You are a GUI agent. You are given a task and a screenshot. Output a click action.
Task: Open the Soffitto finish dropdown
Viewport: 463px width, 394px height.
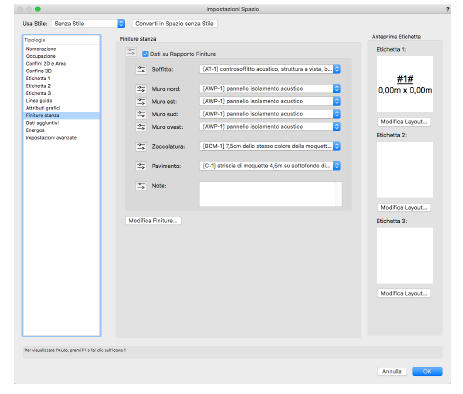click(x=270, y=69)
